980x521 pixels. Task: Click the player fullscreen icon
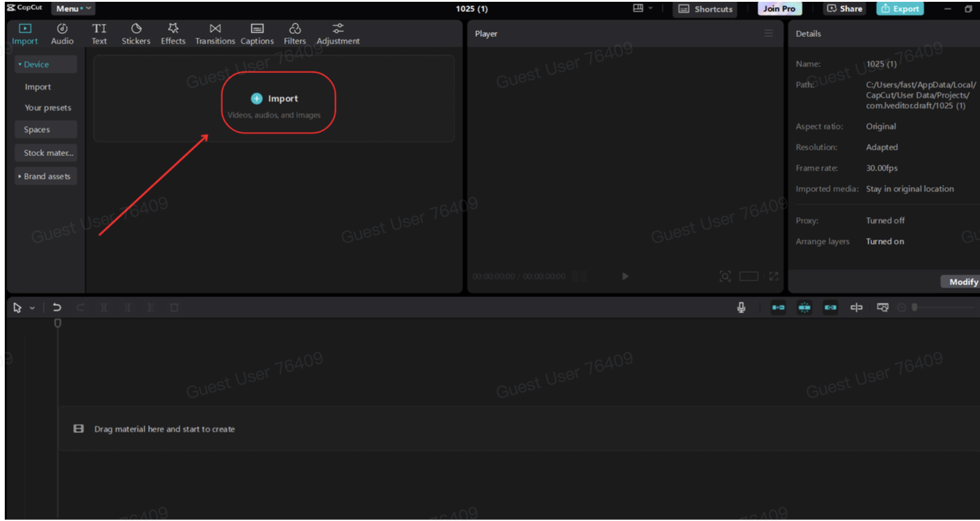tap(774, 276)
